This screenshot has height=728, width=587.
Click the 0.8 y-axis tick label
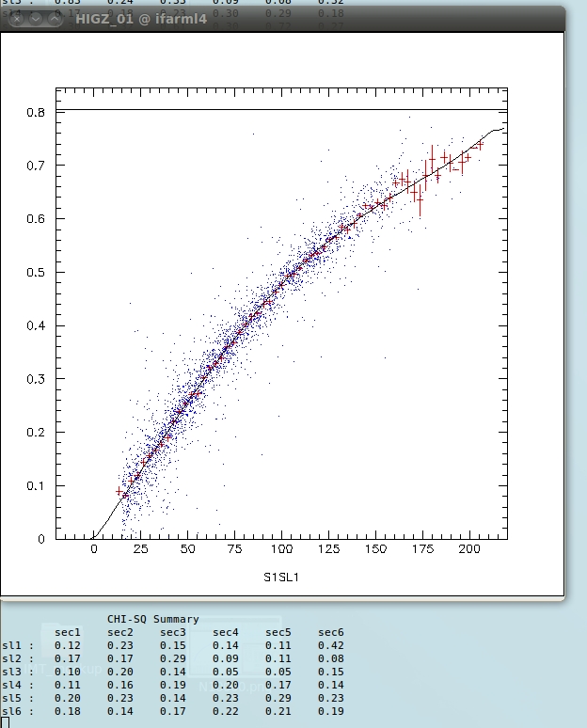tap(35, 112)
